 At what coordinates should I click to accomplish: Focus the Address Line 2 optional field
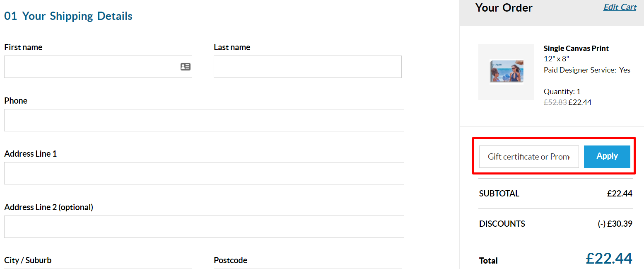coord(204,227)
